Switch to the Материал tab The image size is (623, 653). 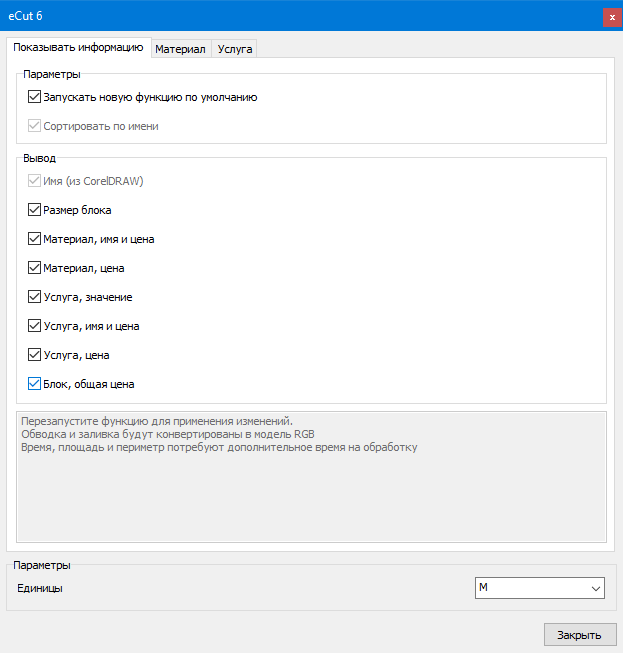180,48
